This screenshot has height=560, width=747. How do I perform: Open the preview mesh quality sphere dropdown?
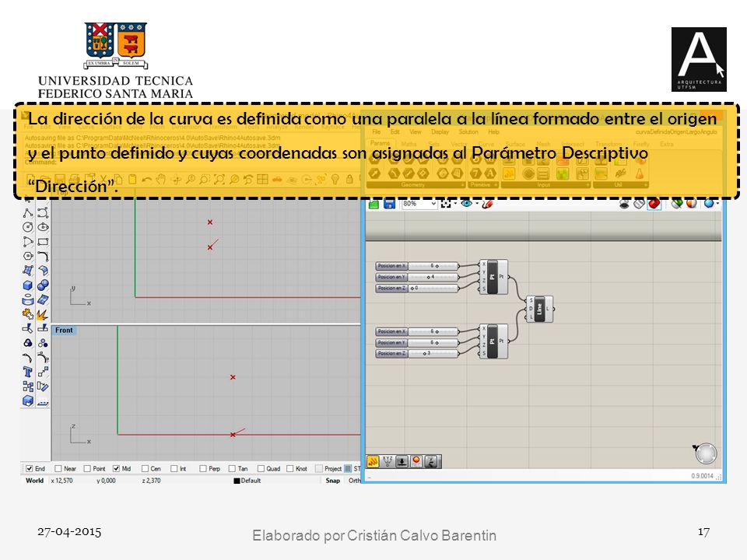718,203
